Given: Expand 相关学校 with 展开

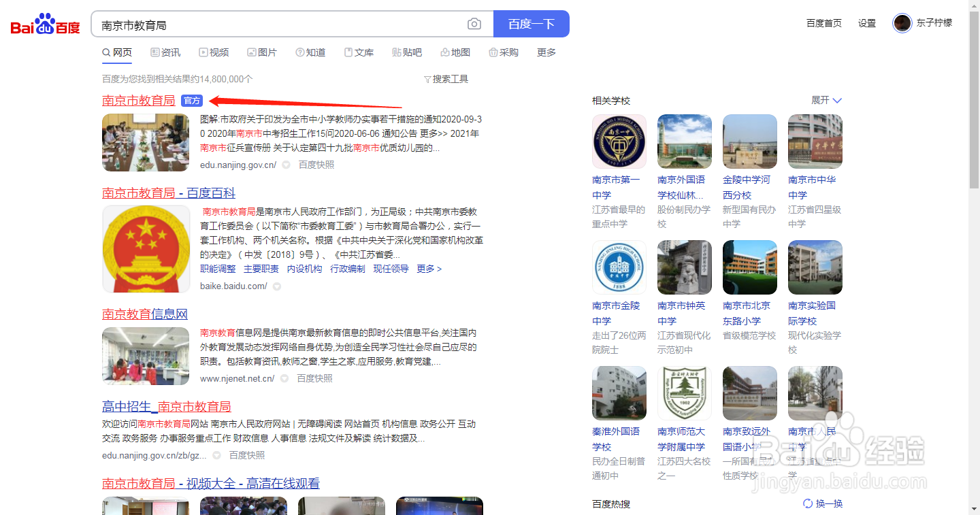Looking at the screenshot, I should [826, 100].
